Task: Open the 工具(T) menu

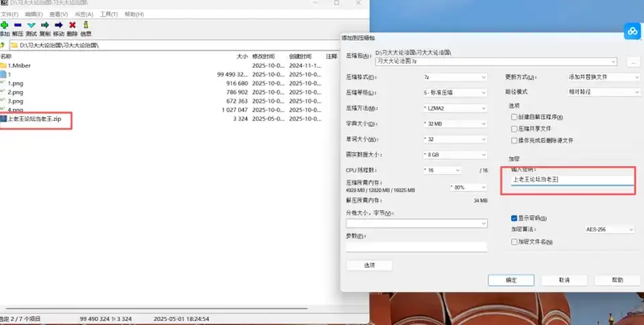Action: coord(109,14)
